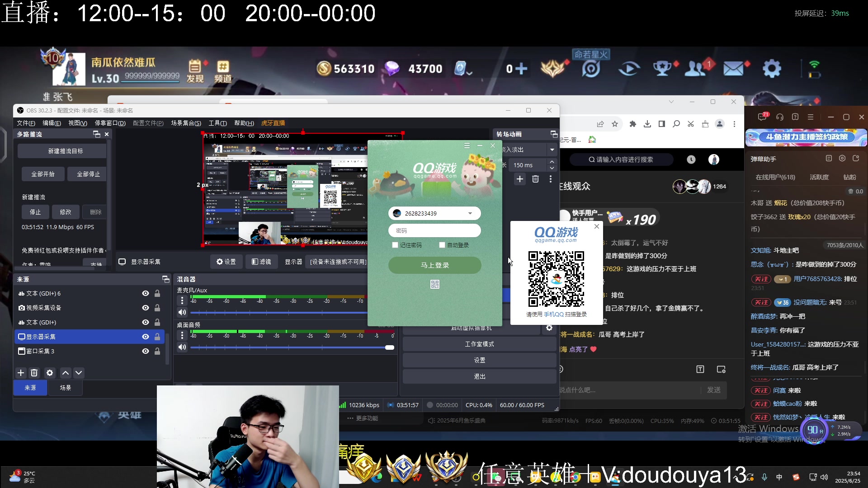Screen dimensions: 868x488
Task: Delete selected source with trash icon
Action: (34, 373)
